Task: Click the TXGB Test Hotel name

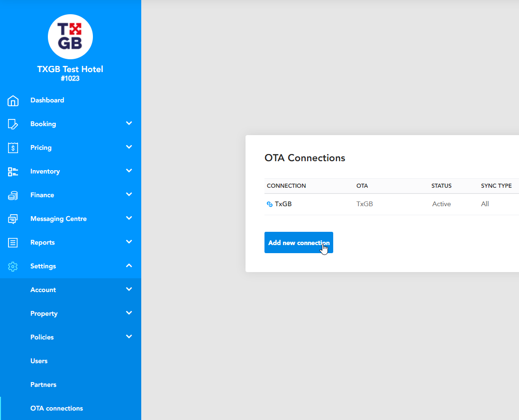Action: [70, 69]
